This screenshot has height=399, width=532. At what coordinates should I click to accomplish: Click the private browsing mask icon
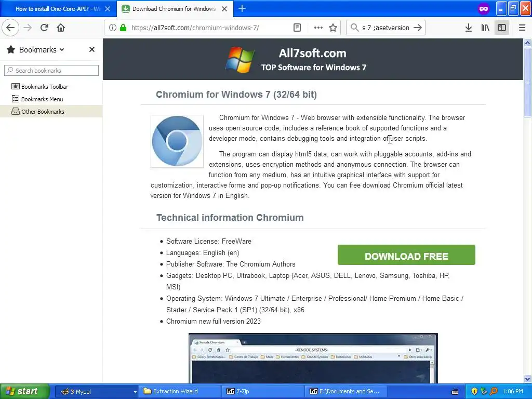click(x=484, y=9)
